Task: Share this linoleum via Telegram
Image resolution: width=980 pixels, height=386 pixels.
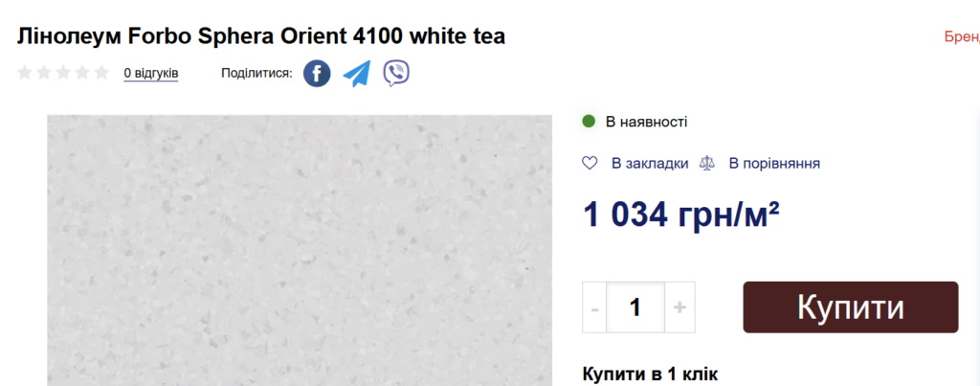Action: tap(357, 74)
